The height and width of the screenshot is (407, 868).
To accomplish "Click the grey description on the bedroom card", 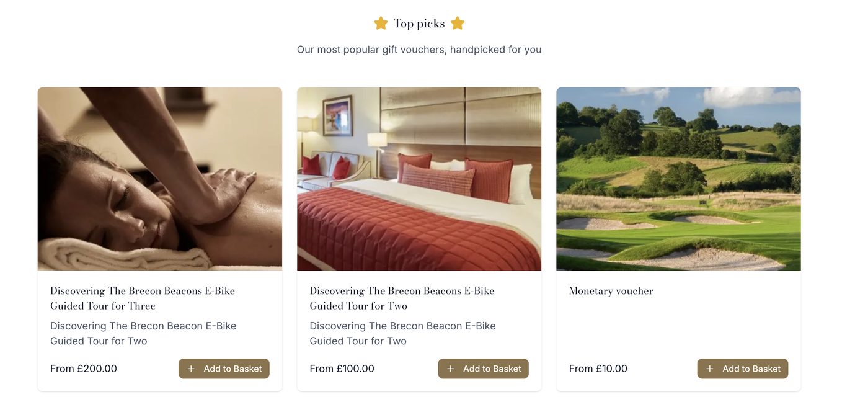I will coord(402,333).
